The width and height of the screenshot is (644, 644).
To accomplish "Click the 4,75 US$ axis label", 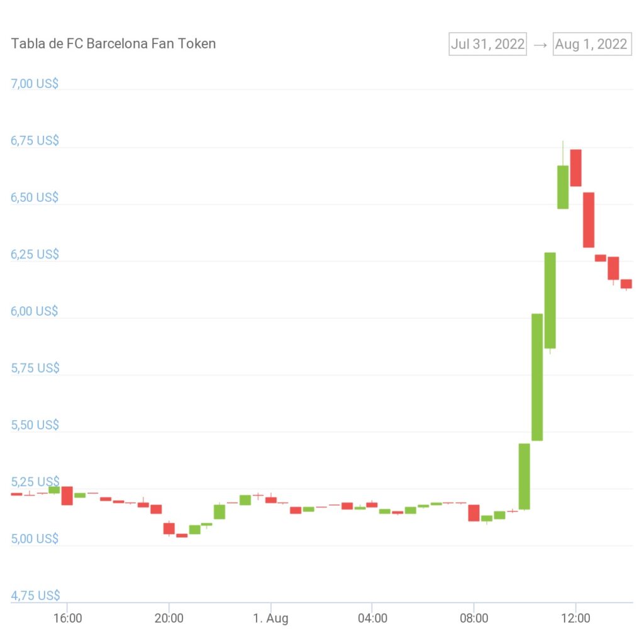I will click(x=34, y=595).
